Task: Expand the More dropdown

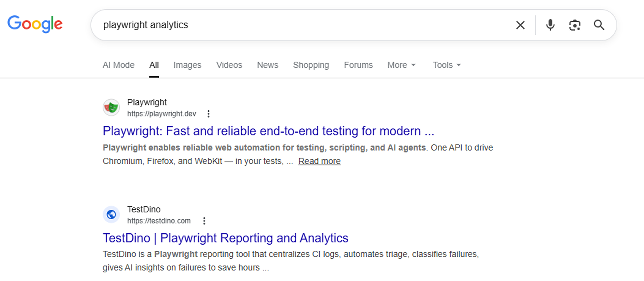Action: [x=402, y=65]
